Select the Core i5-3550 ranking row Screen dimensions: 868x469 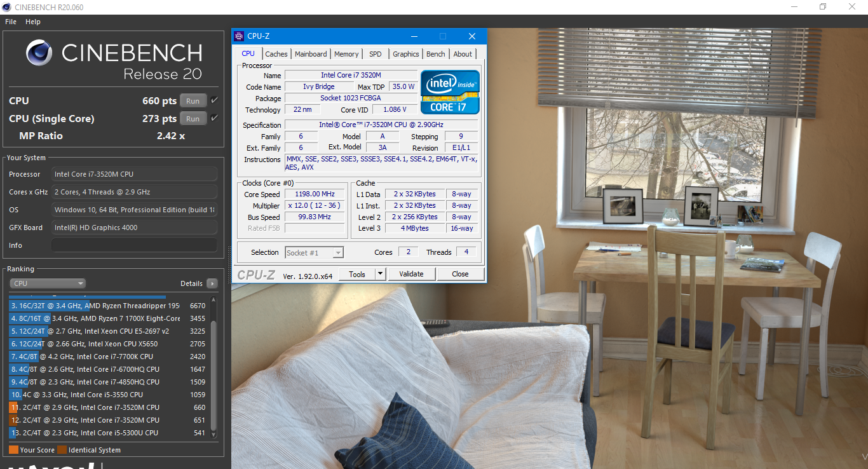click(x=108, y=395)
